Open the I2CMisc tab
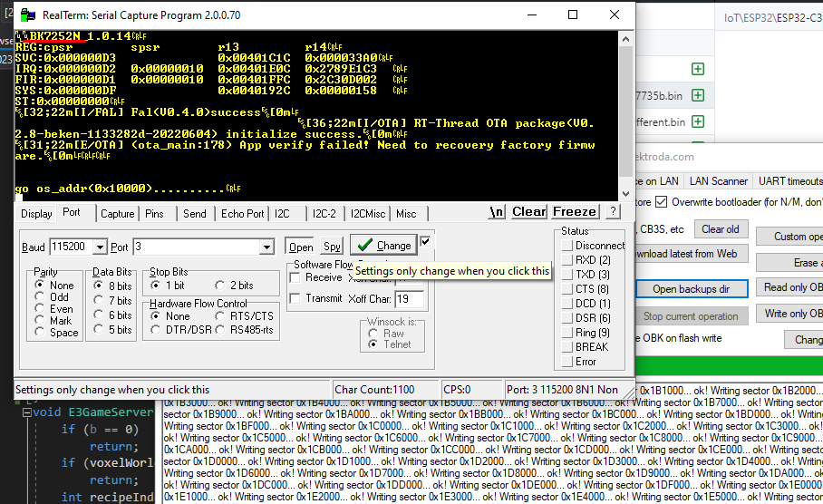 coord(368,214)
